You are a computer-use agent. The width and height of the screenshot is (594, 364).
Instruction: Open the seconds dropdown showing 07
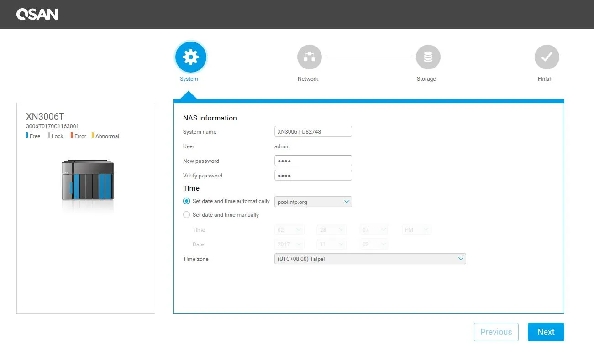(374, 230)
